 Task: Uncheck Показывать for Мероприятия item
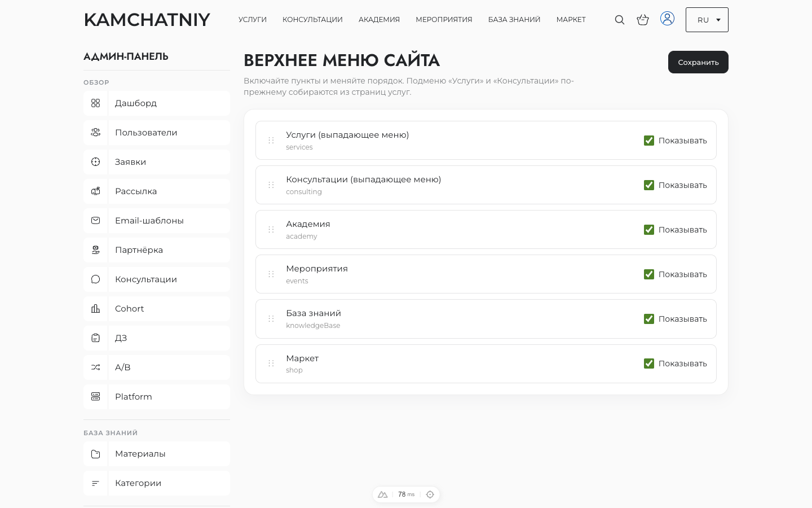pyautogui.click(x=649, y=274)
